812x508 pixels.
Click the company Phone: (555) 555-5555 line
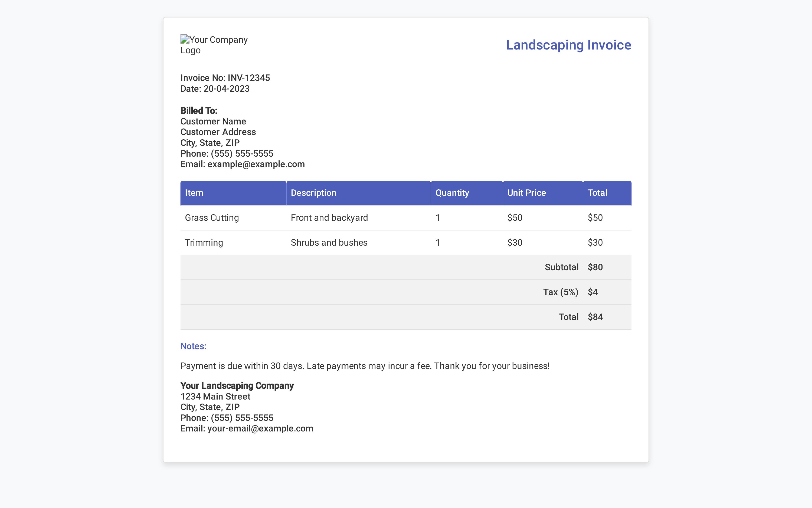[227, 418]
